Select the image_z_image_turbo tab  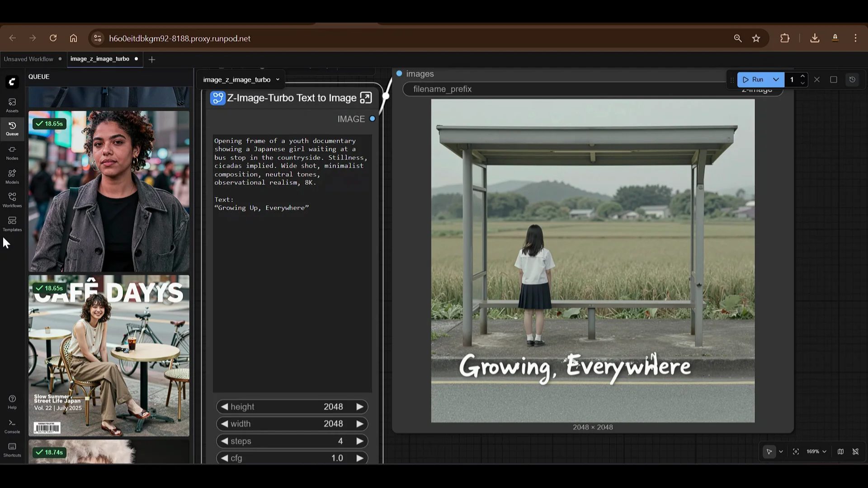[x=100, y=59]
